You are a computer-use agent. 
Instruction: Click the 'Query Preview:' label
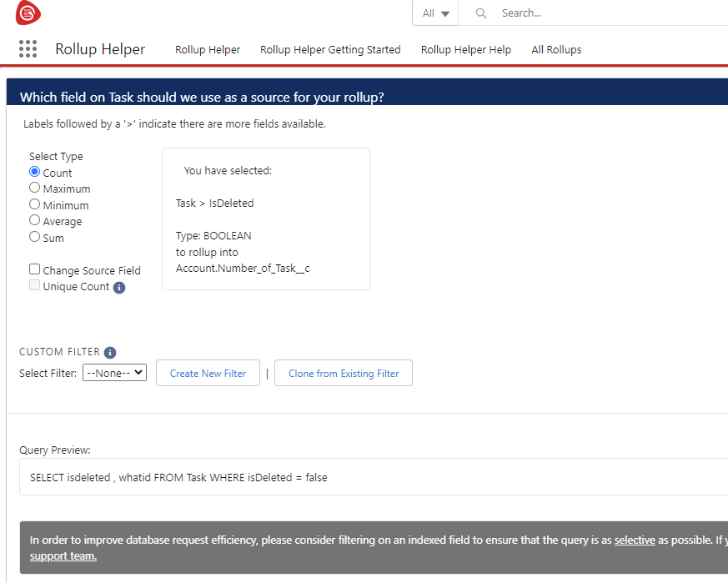tap(55, 450)
